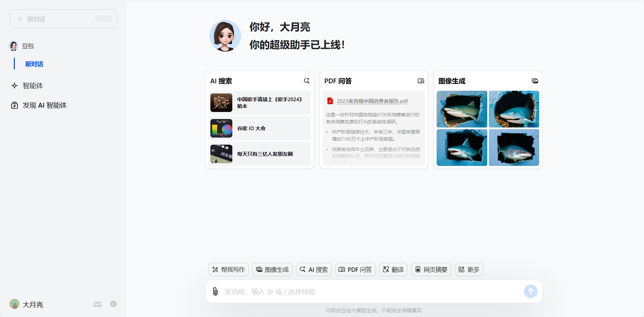Switch to 新对话 in the sidebar
The width and height of the screenshot is (644, 317).
click(x=34, y=64)
